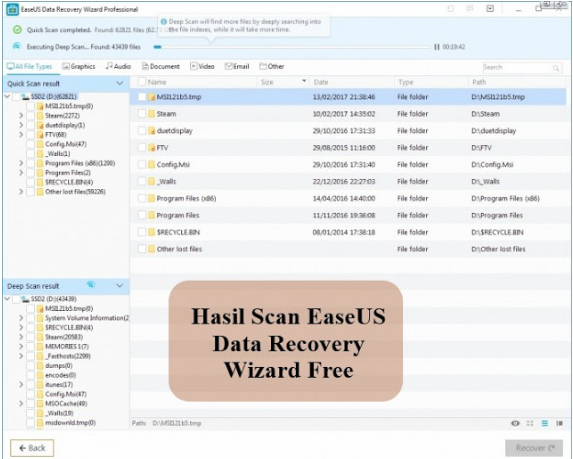Filter by Document tab
The height and width of the screenshot is (459, 573).
[x=161, y=67]
